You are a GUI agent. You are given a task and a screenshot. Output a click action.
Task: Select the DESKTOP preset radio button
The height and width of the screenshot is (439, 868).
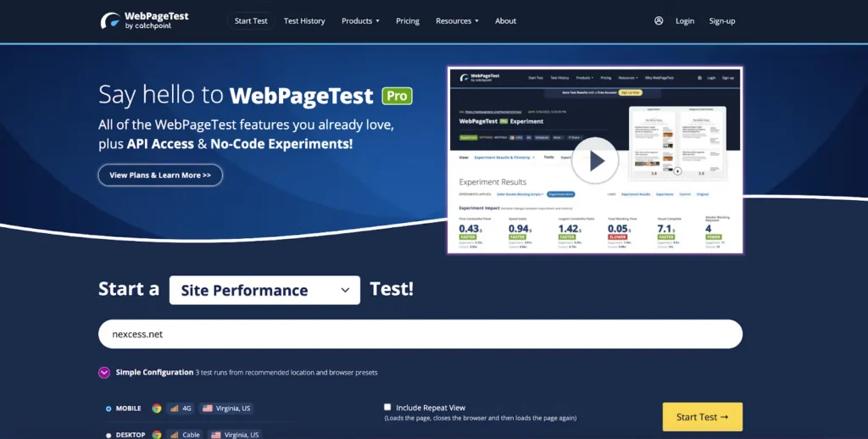click(x=108, y=435)
